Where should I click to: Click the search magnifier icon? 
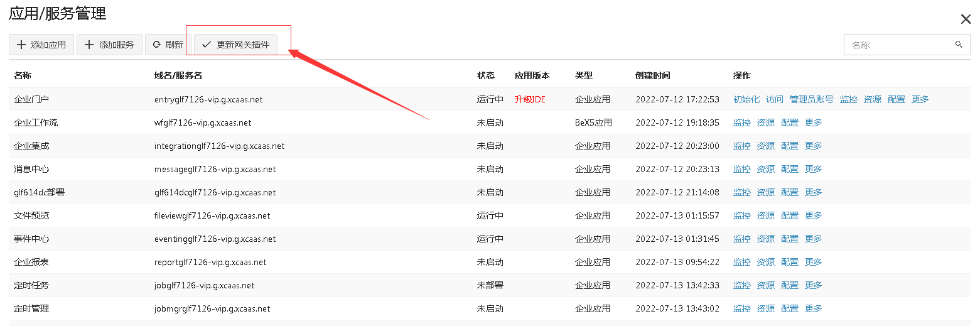click(x=959, y=45)
